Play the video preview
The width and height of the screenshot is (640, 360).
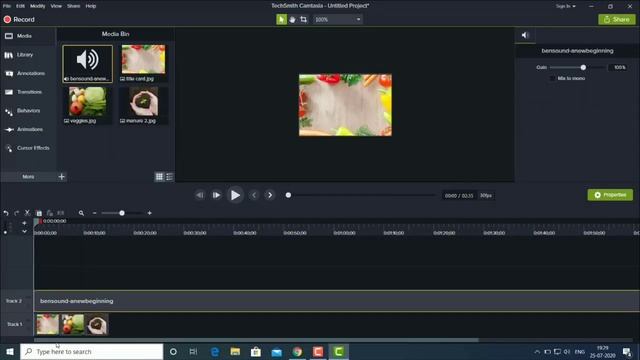235,196
